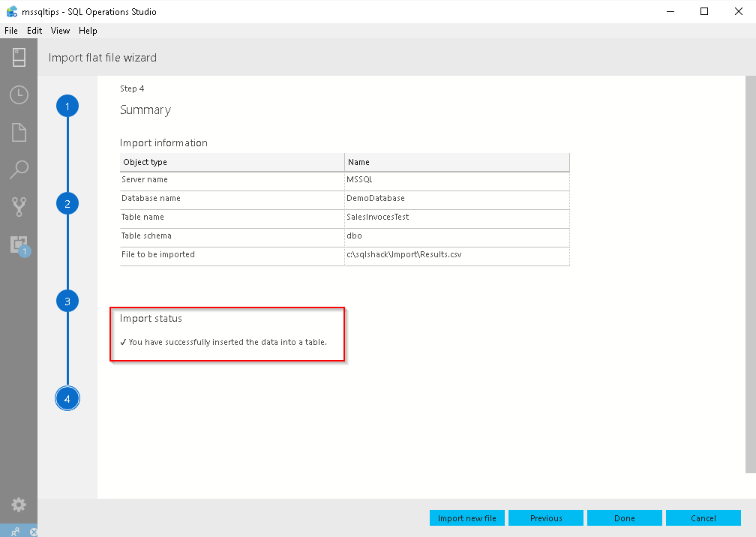The width and height of the screenshot is (756, 537).
Task: Open the Source Control icon
Action: click(19, 208)
